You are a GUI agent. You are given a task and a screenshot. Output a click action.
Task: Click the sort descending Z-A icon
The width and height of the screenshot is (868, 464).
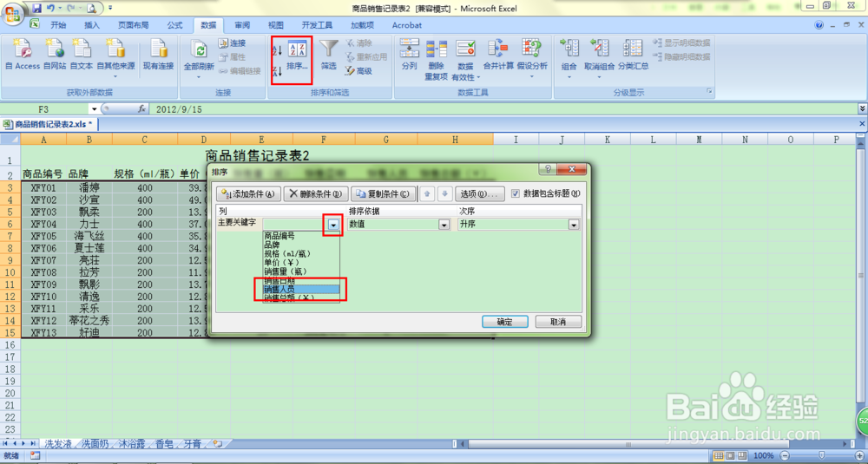pyautogui.click(x=278, y=71)
